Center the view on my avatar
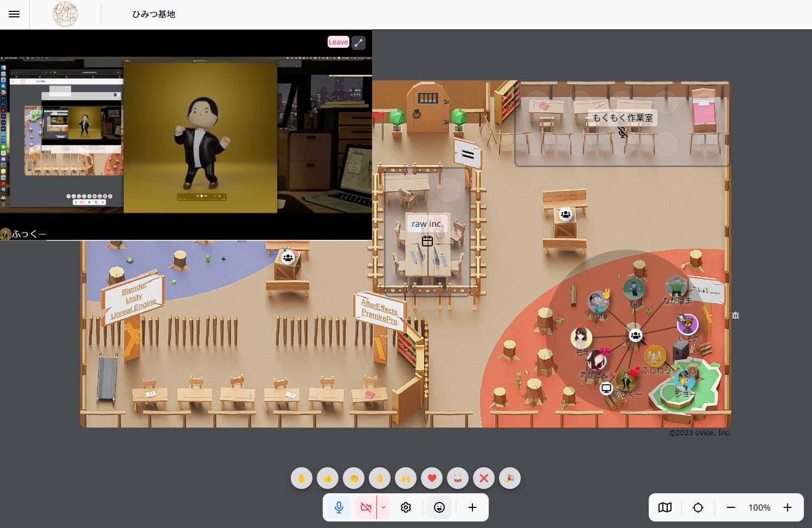Screen dimensions: 812x528 [x=698, y=507]
